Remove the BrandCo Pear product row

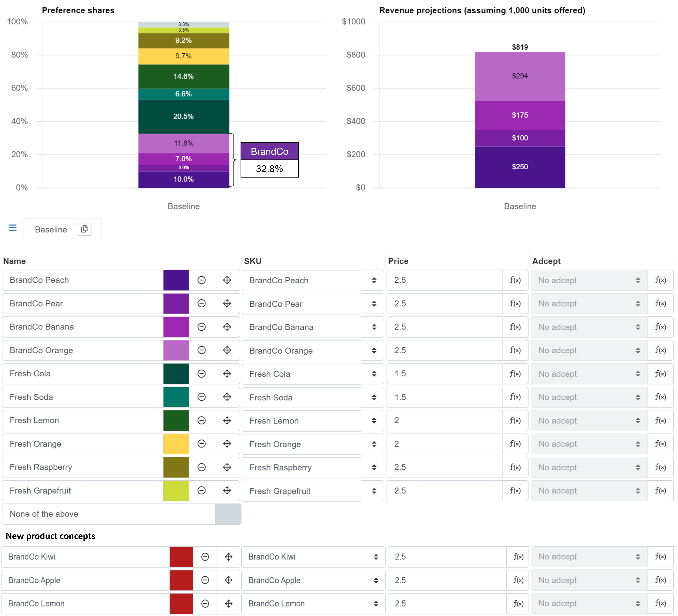point(201,303)
